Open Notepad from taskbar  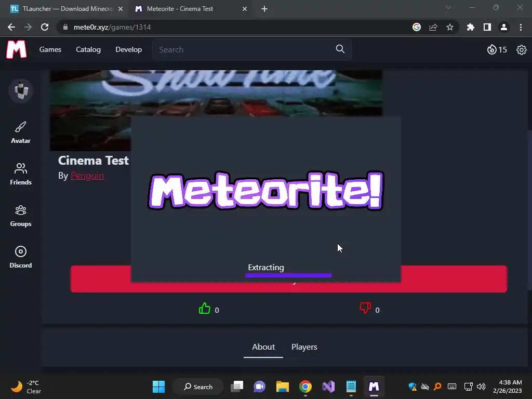click(351, 387)
